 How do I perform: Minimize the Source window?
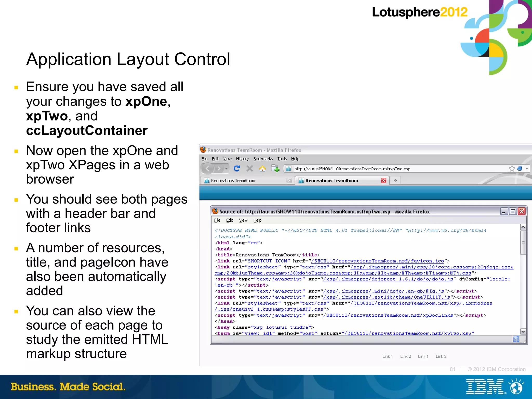tap(504, 211)
